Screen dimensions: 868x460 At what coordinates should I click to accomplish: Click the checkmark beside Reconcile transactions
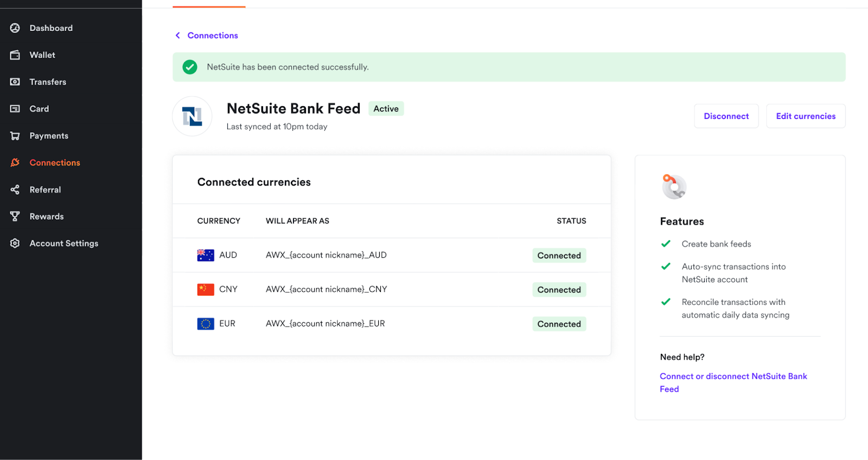point(666,302)
